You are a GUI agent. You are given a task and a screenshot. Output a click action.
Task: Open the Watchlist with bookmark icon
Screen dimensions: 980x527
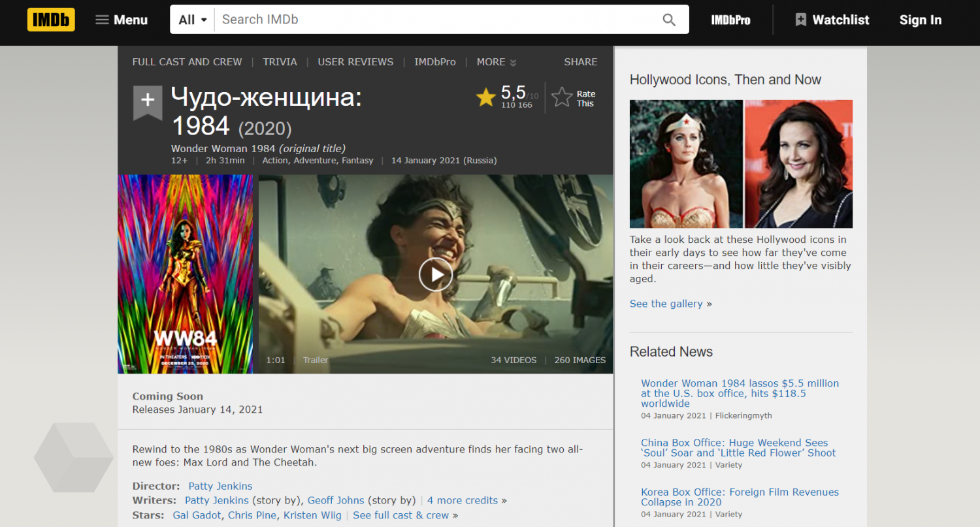[832, 20]
